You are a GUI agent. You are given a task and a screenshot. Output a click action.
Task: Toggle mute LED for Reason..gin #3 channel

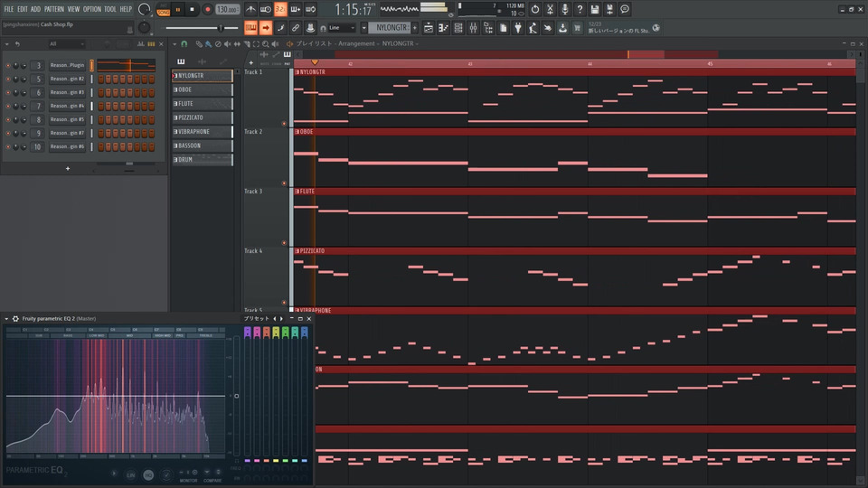click(x=8, y=92)
